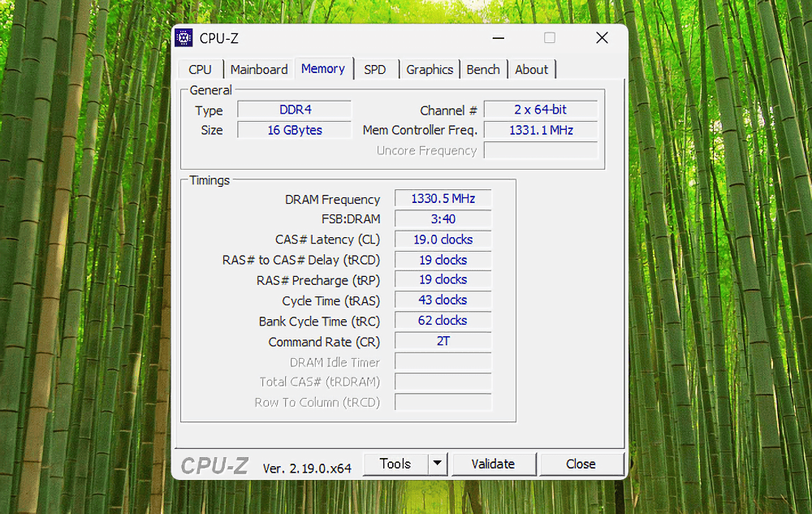The width and height of the screenshot is (812, 514).
Task: Open the Mainboard tab
Action: click(259, 69)
